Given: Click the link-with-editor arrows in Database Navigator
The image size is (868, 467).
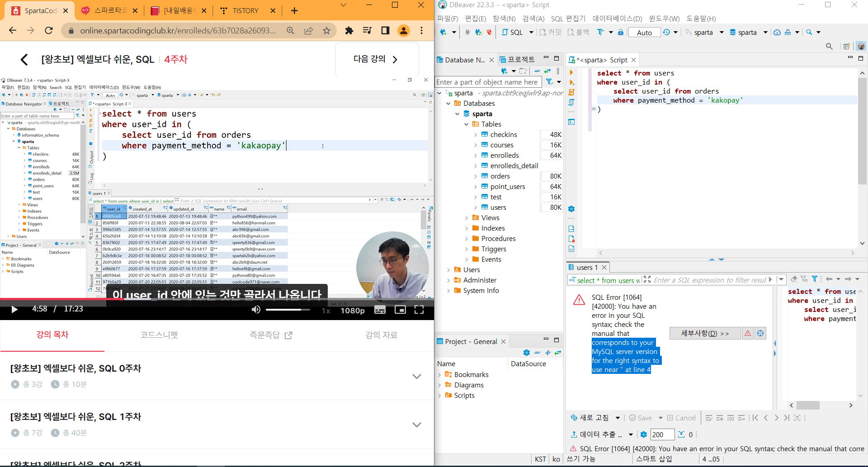Looking at the screenshot, I should point(547,71).
